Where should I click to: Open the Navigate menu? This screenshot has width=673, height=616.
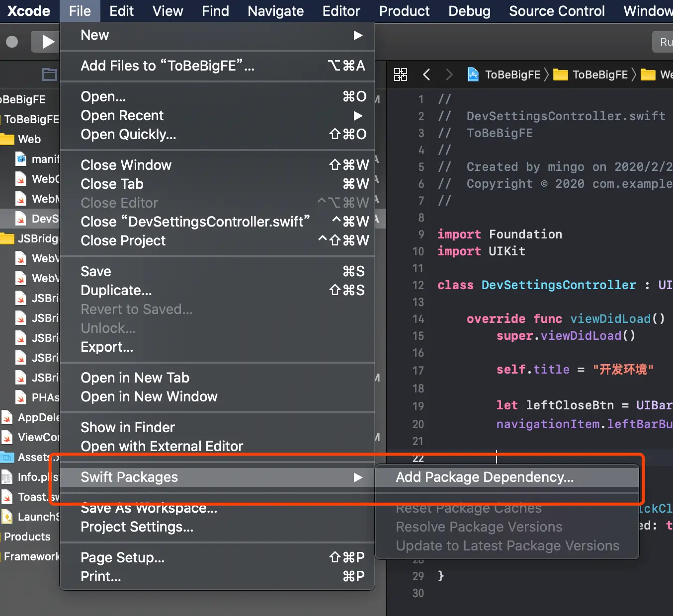coord(276,11)
